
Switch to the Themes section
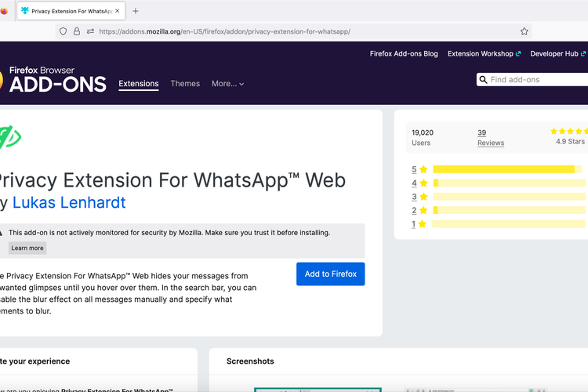pos(185,84)
